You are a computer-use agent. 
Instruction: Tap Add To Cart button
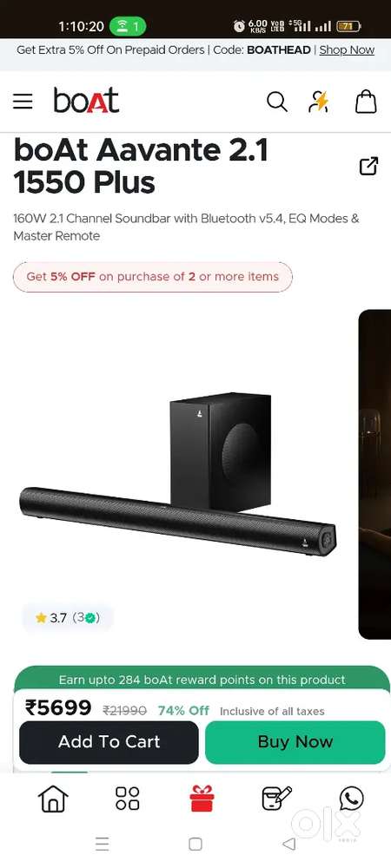point(109,742)
